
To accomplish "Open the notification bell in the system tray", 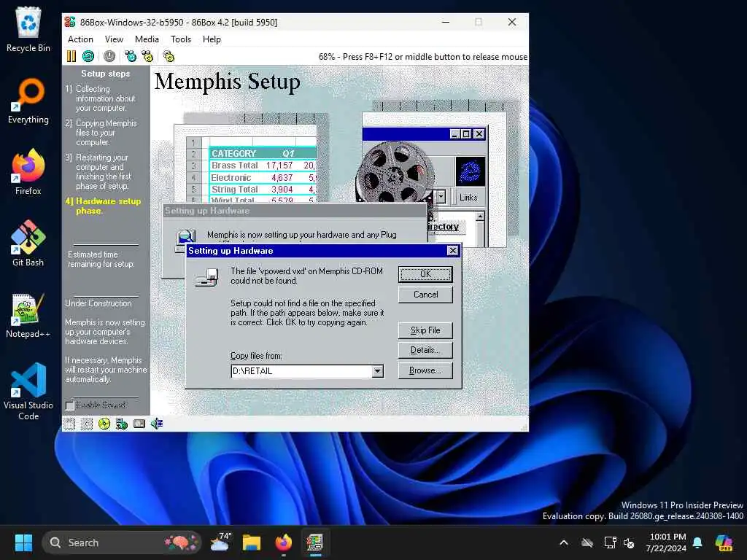I will tap(697, 542).
